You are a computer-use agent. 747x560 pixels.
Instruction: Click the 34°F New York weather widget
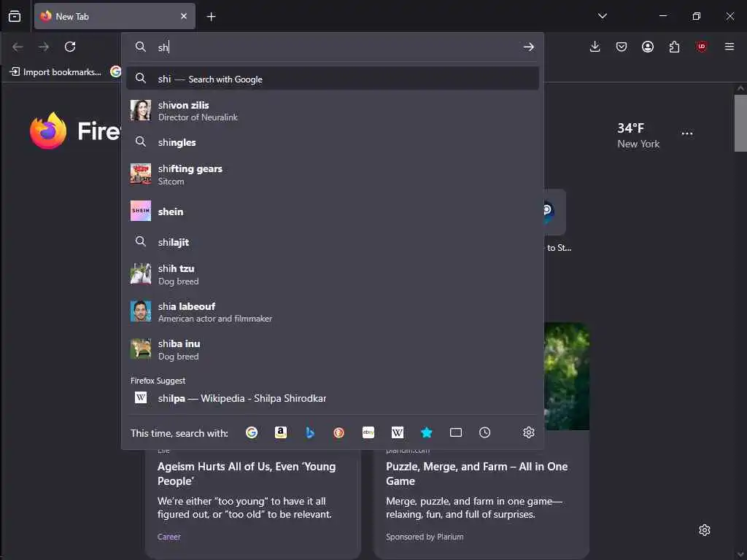coord(638,135)
